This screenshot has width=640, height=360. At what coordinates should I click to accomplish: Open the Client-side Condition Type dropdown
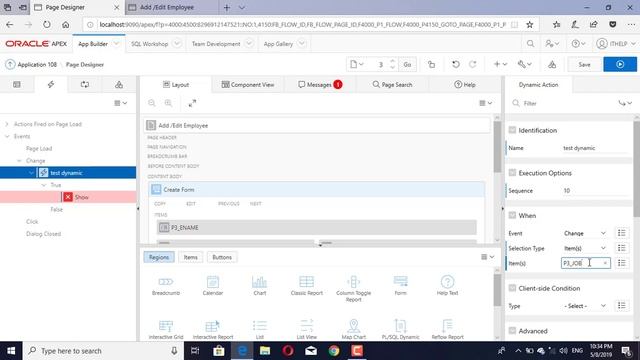tap(585, 306)
